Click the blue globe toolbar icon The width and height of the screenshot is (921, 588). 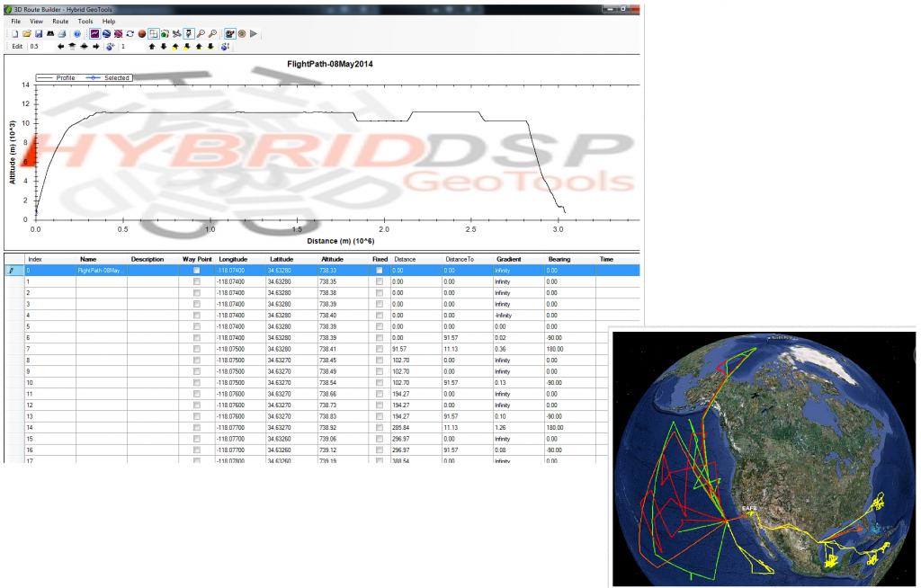(x=106, y=34)
